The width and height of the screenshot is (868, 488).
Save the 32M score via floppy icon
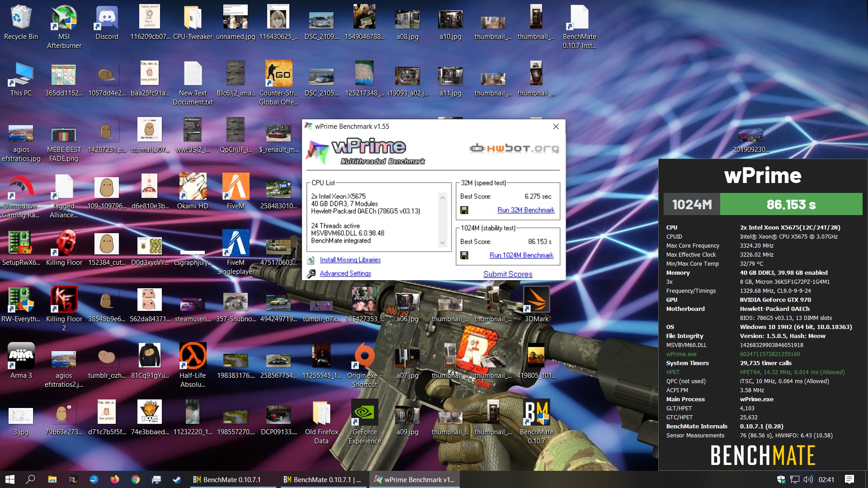pyautogui.click(x=464, y=210)
